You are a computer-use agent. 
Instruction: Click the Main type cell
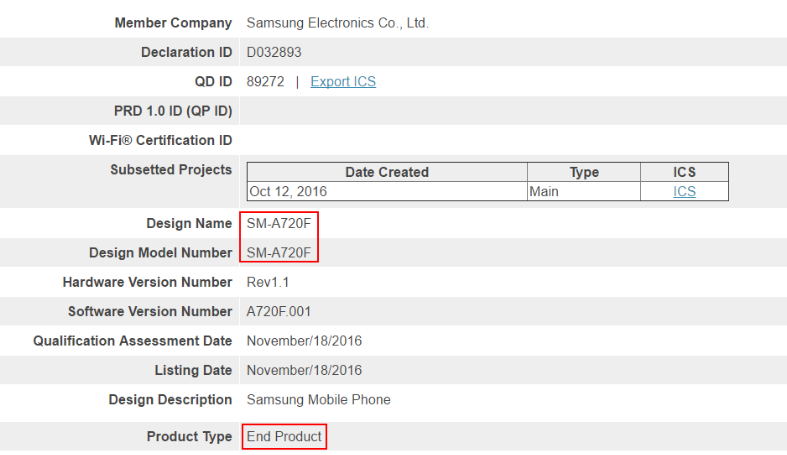point(546,191)
